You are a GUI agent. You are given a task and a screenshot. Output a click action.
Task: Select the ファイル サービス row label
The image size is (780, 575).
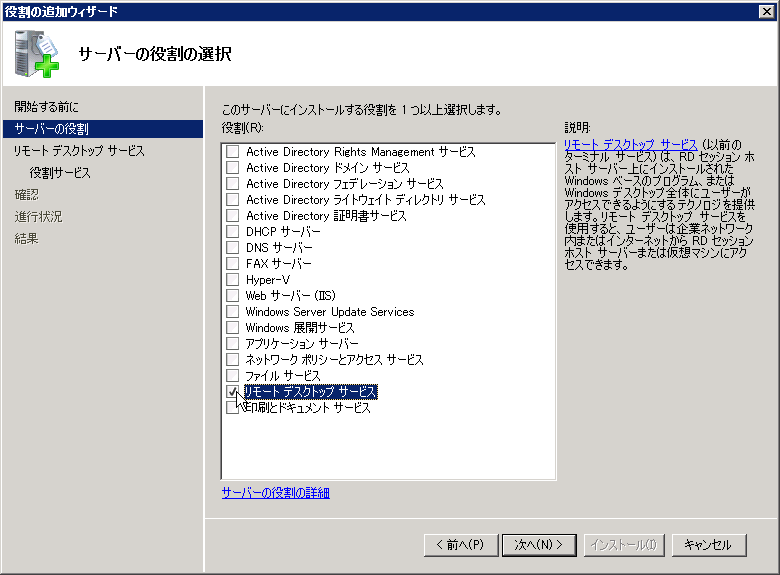pos(283,376)
